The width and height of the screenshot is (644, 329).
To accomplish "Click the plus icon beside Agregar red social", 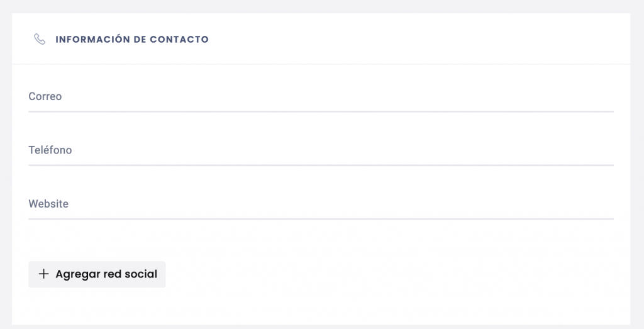I will pyautogui.click(x=43, y=274).
